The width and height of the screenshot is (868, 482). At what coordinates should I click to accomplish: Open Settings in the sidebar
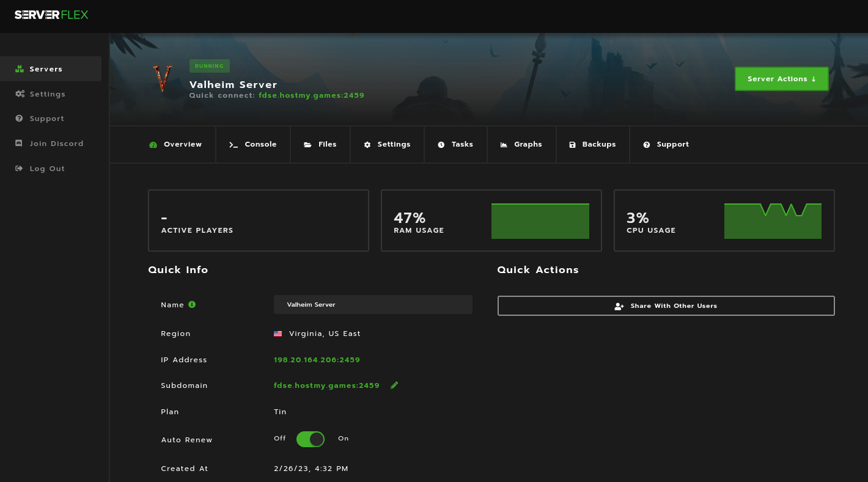coord(51,94)
